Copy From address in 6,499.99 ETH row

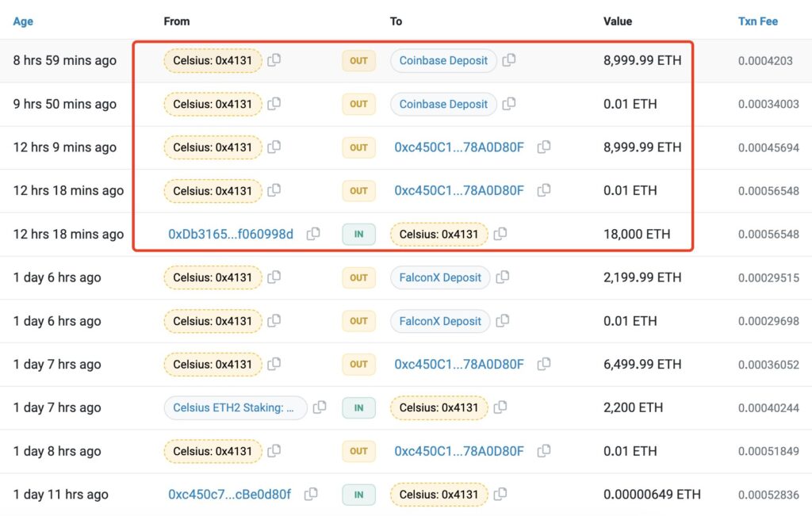[x=274, y=365]
